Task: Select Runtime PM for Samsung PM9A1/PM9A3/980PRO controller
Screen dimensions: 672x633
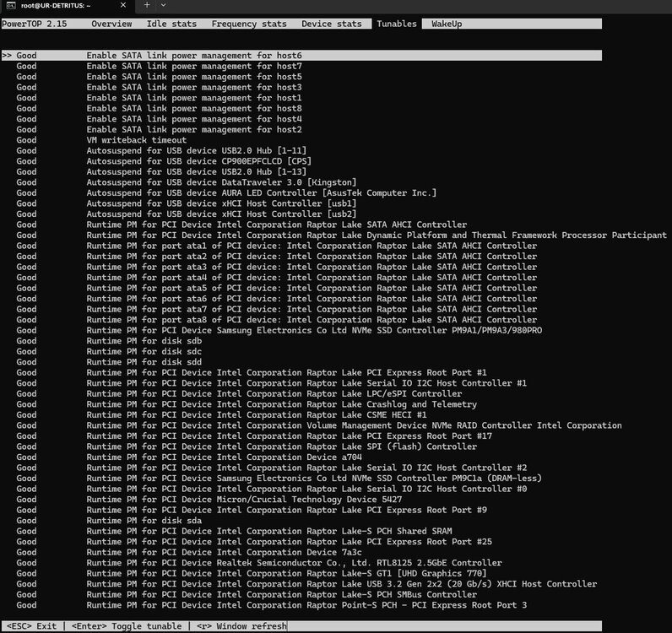Action: point(279,331)
